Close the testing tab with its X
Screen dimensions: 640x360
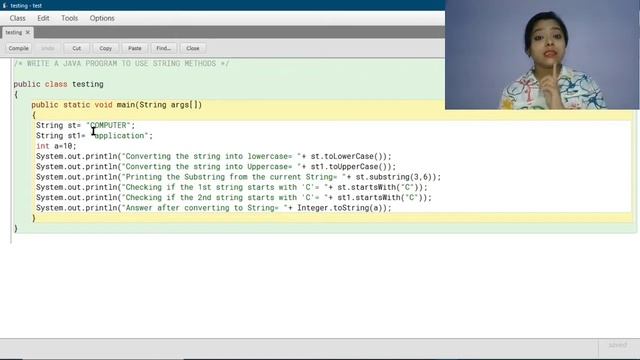click(28, 32)
